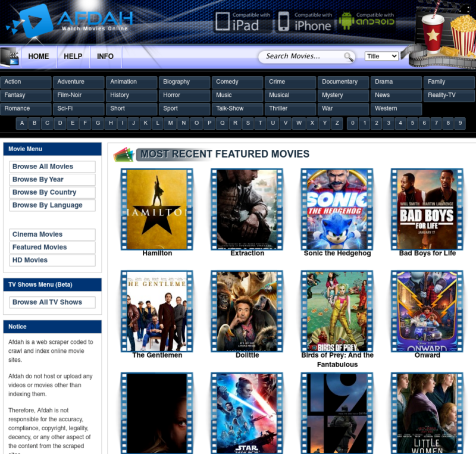This screenshot has width=476, height=454.
Task: Open Browse All Movies link
Action: tap(52, 167)
